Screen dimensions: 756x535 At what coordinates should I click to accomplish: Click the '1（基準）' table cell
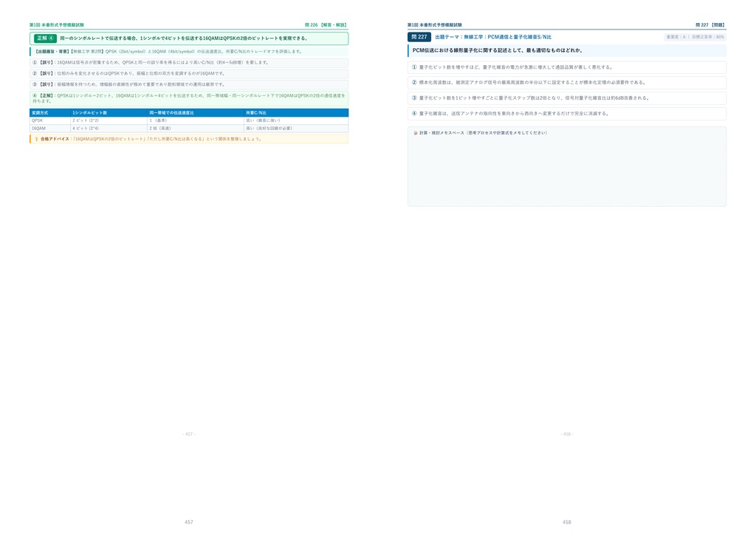[196, 120]
